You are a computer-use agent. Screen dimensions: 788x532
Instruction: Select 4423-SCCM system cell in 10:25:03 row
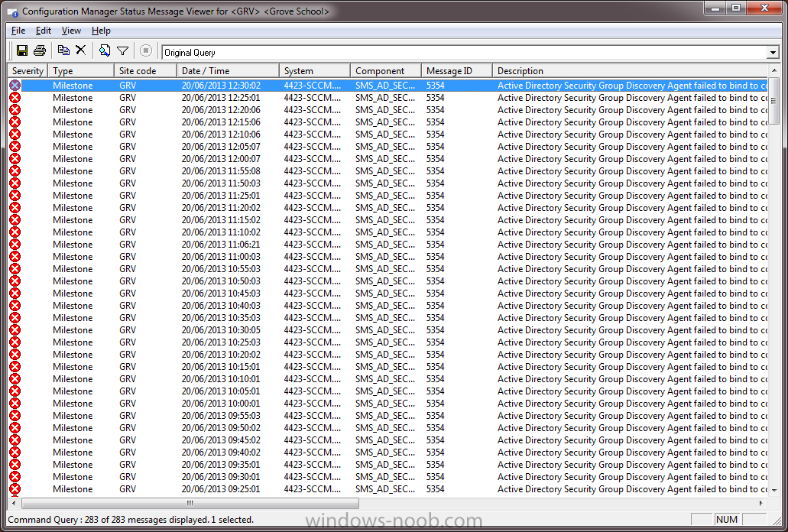312,342
